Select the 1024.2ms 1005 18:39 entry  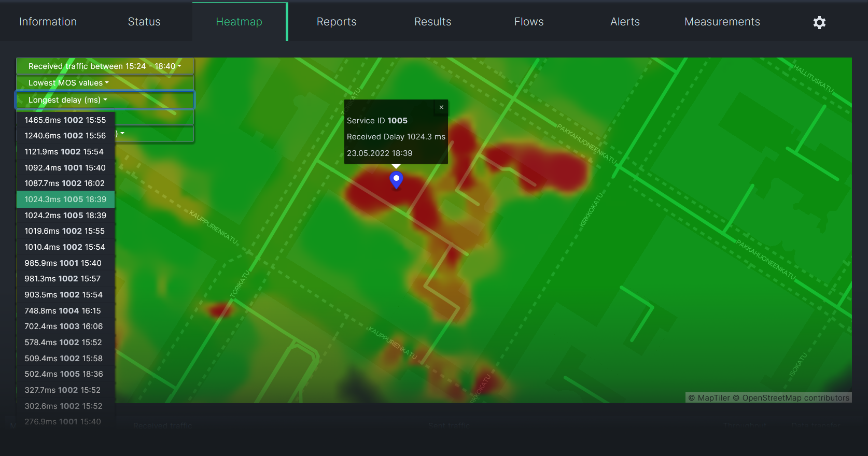[65, 216]
